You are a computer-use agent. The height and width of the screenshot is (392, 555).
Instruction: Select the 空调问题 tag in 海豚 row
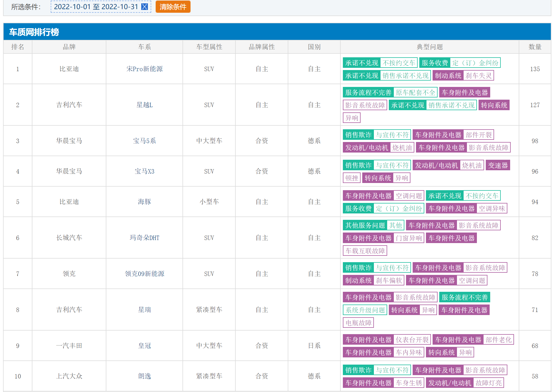click(409, 196)
